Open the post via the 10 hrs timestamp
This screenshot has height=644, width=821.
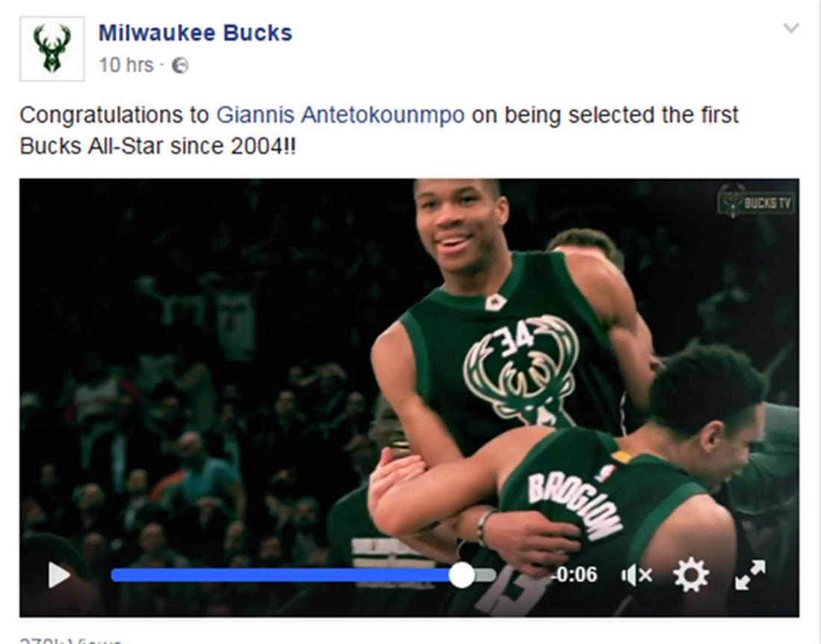126,66
